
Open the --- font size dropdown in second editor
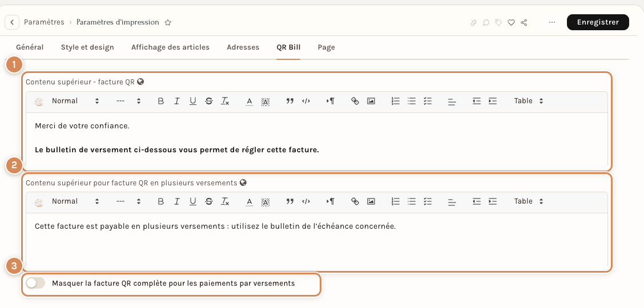pos(128,201)
